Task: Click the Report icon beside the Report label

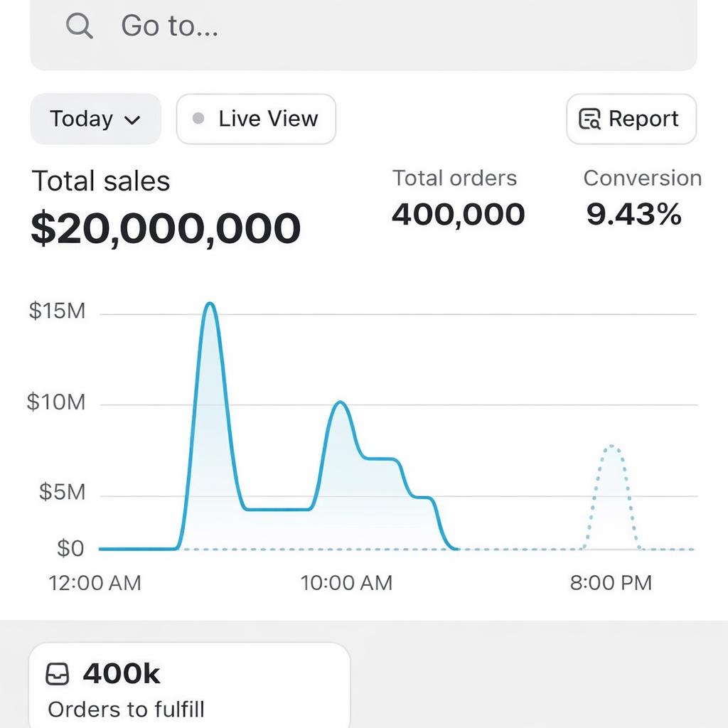Action: click(588, 119)
